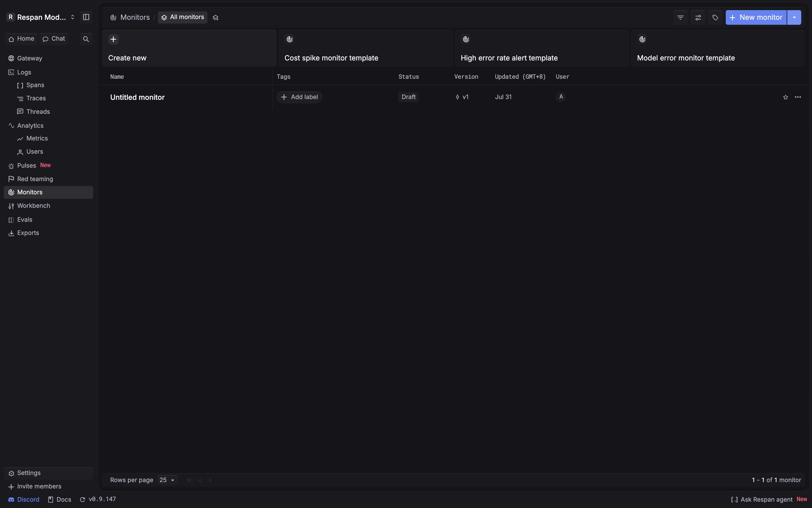Screen dimensions: 812x508
Task: Open the Rows per page 25 dropdown
Action: [x=167, y=480]
